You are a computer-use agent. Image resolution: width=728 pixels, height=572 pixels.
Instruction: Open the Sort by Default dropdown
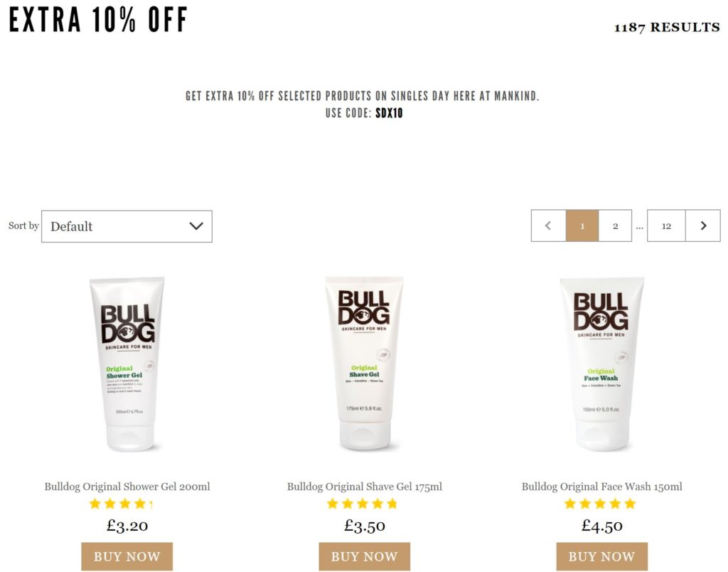(x=127, y=226)
